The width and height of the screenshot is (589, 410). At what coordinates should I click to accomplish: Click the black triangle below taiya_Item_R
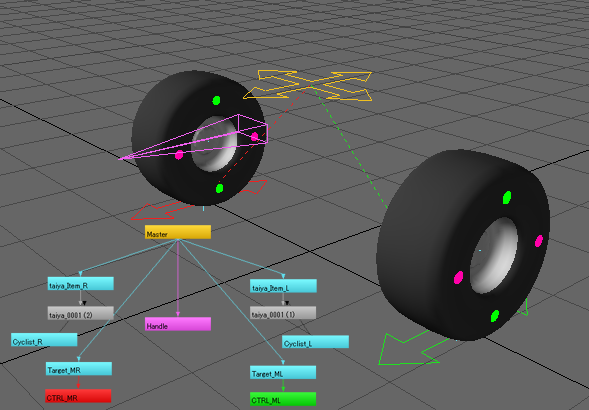tap(84, 303)
